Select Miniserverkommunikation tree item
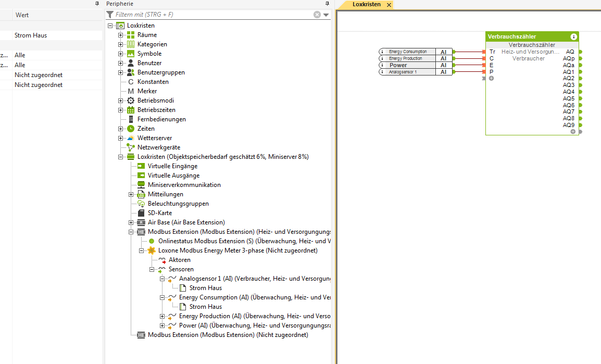Viewport: 601px width, 364px height. (184, 185)
